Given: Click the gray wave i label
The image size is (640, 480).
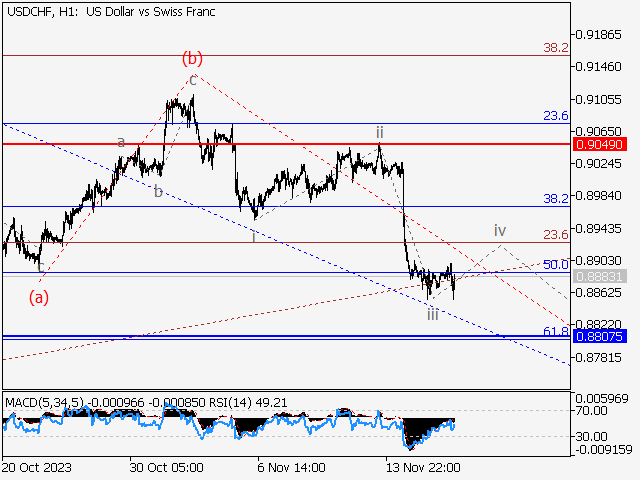Looking at the screenshot, I should 254,237.
